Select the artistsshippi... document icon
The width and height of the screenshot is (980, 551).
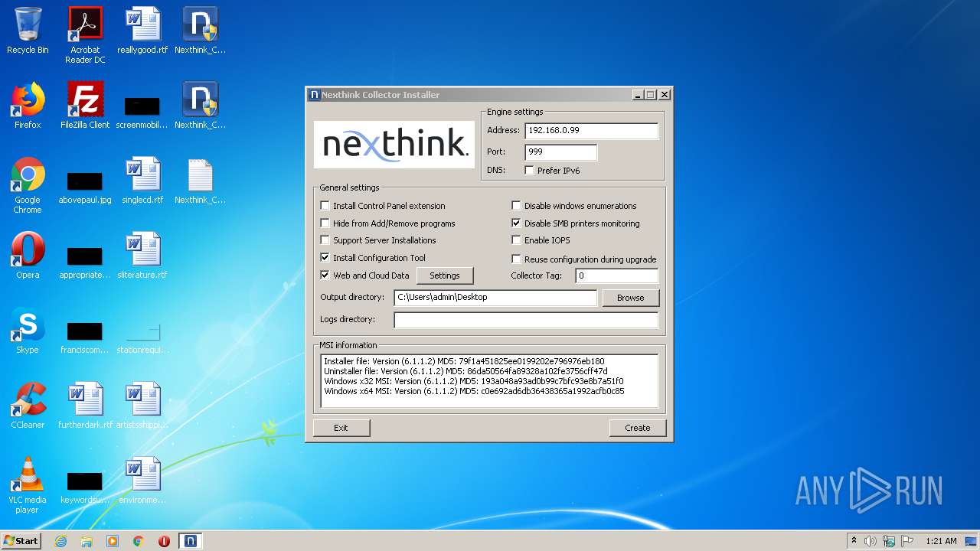coord(142,406)
